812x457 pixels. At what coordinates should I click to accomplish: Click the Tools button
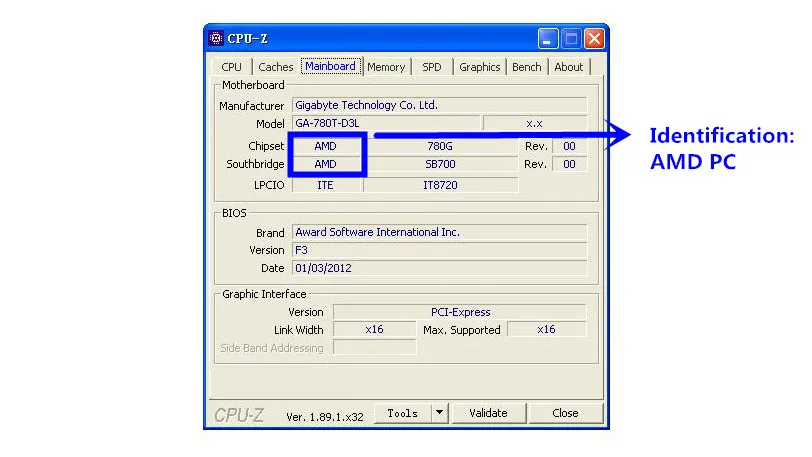403,413
